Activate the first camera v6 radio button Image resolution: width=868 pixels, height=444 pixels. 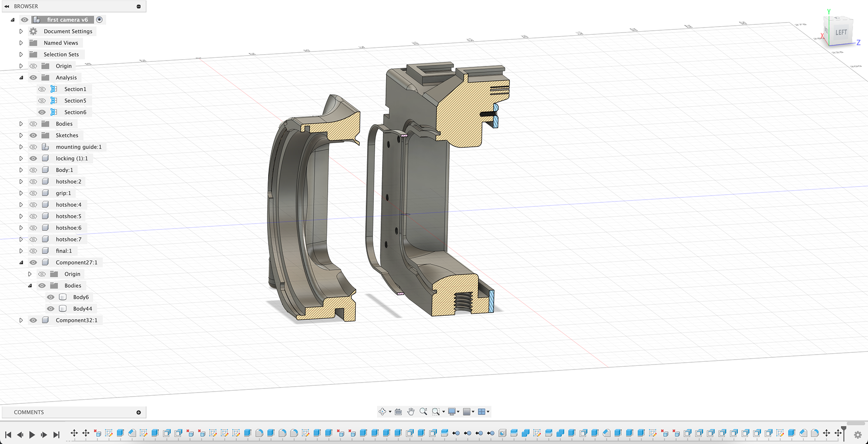99,20
